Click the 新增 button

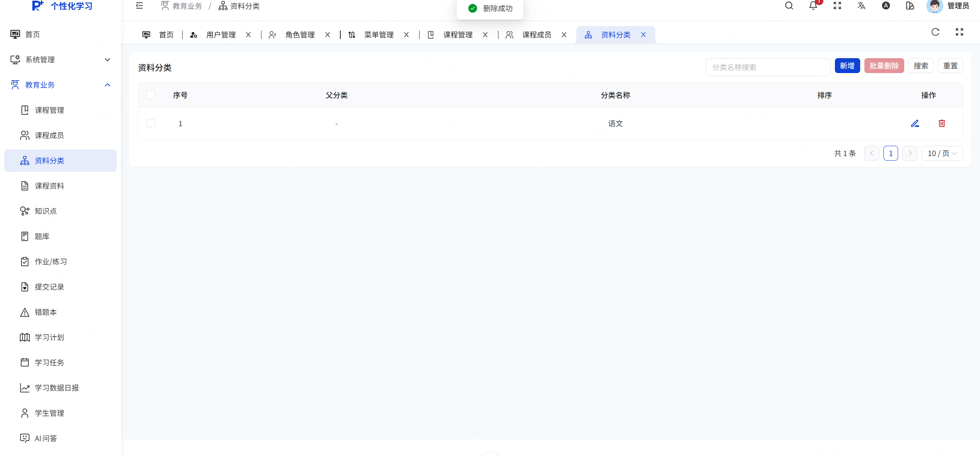click(847, 66)
